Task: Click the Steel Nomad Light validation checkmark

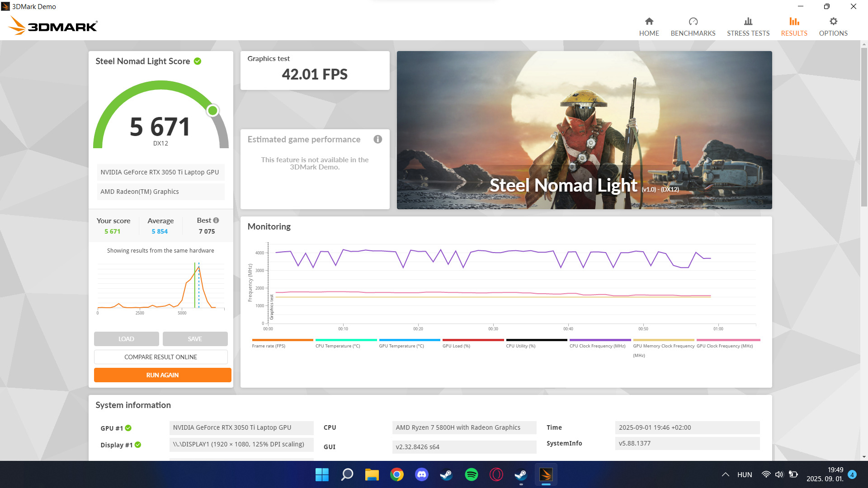Action: (198, 61)
